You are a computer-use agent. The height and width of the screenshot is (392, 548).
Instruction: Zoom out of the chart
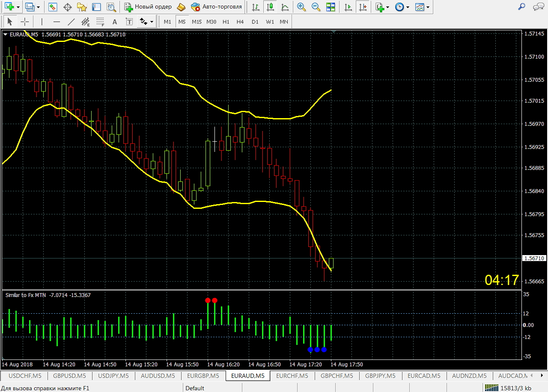click(x=316, y=7)
